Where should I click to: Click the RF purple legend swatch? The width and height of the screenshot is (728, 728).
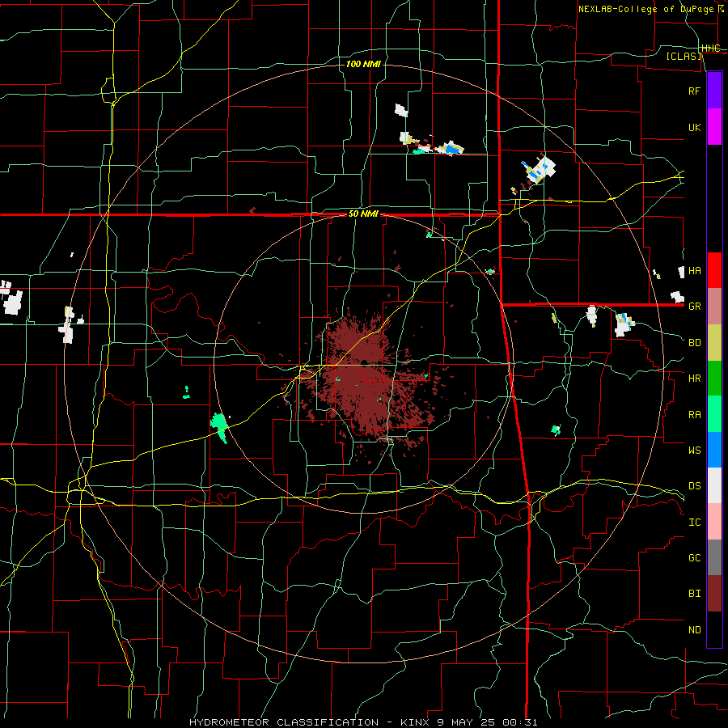click(714, 91)
